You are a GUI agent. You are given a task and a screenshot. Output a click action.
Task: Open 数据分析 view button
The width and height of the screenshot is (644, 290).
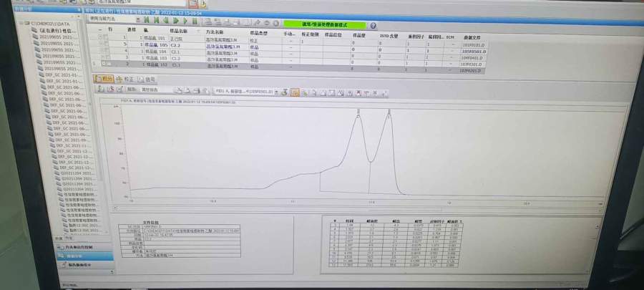84,256
